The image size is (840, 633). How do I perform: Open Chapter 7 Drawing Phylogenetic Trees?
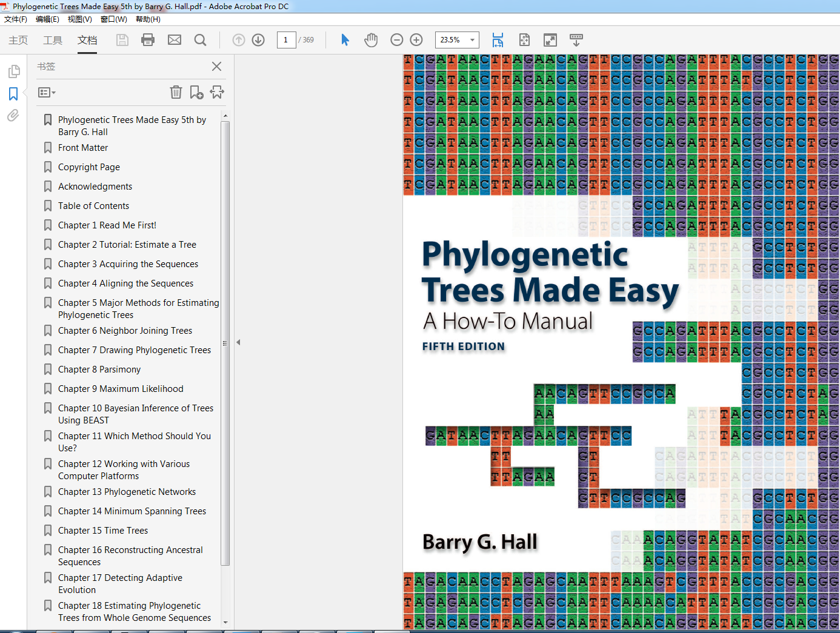(x=135, y=350)
